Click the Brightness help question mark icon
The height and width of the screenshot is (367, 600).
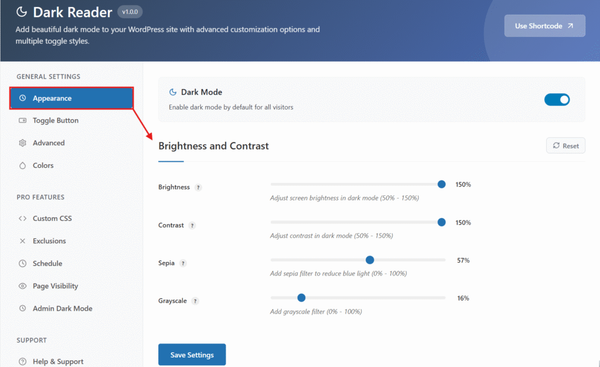pyautogui.click(x=198, y=188)
